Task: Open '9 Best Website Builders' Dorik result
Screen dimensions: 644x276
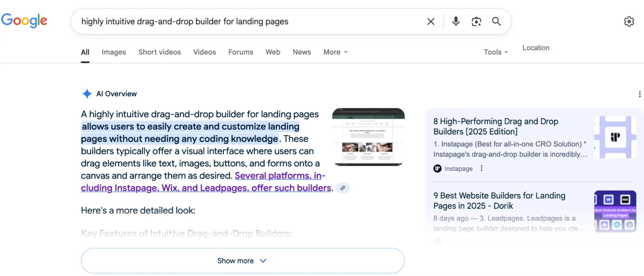Action: [499, 201]
